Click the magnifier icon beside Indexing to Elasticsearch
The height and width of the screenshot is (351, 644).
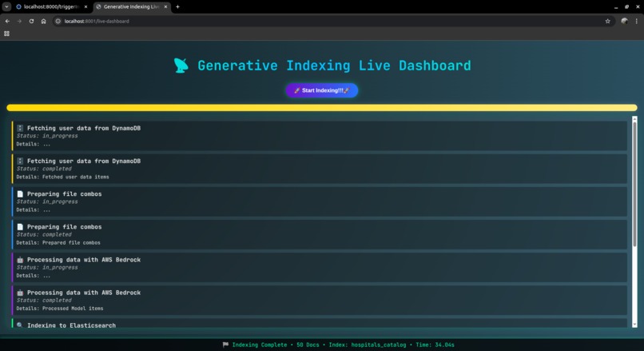pos(20,325)
